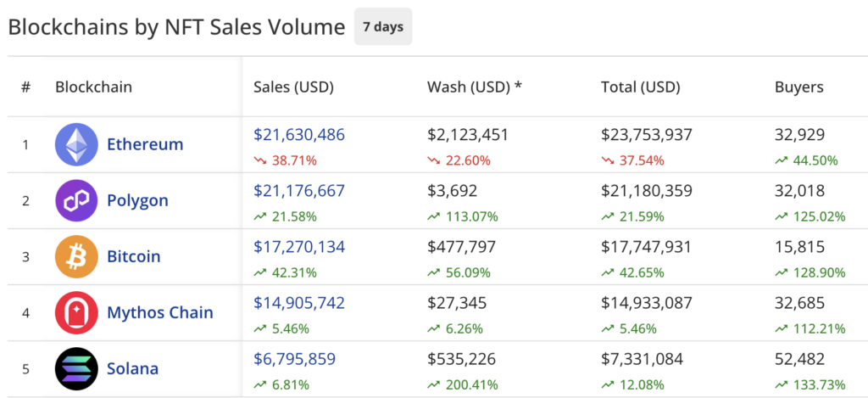Open the Polygon blockchain link

click(137, 200)
